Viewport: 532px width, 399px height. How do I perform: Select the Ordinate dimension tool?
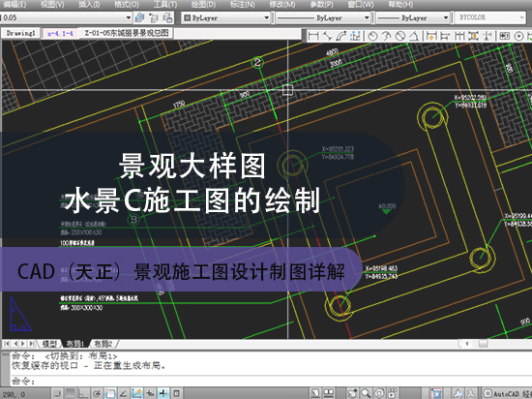[x=355, y=36]
